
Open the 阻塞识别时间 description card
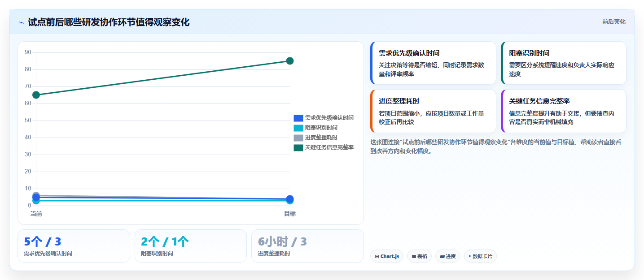tap(563, 63)
